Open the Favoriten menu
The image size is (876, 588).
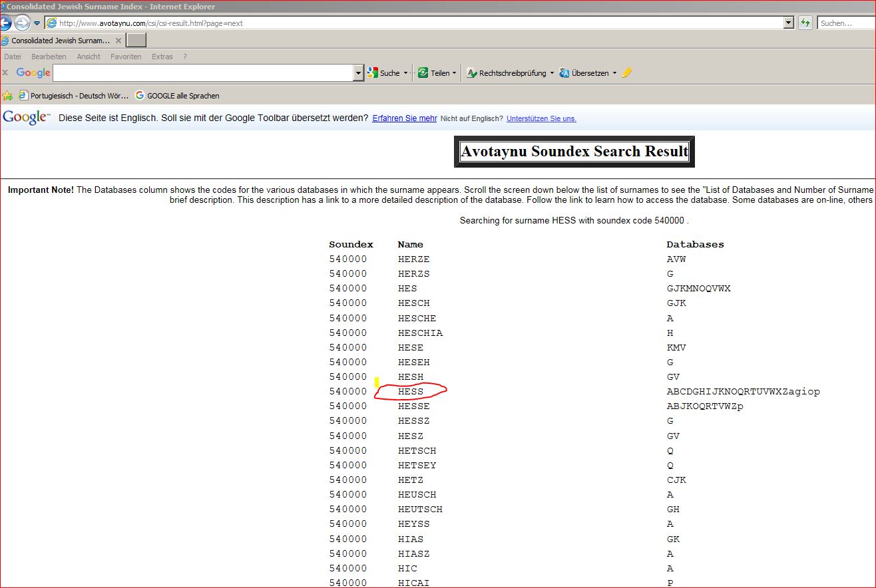point(126,57)
